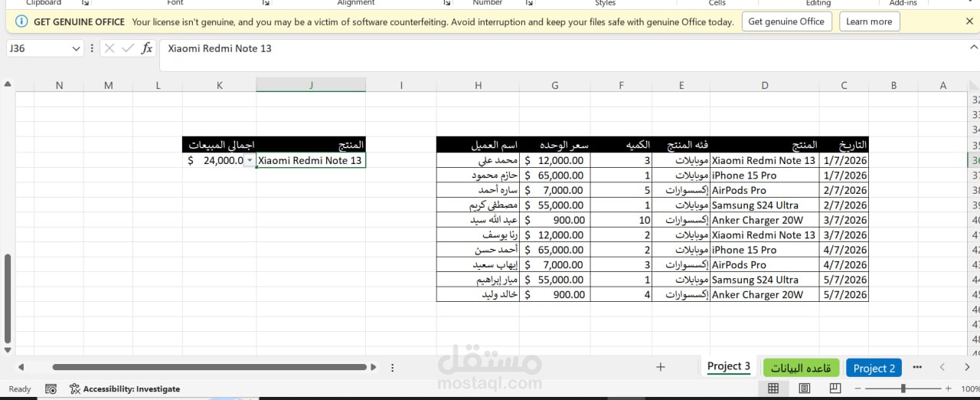Click the Learn more button
This screenshot has height=400, width=980.
[869, 21]
